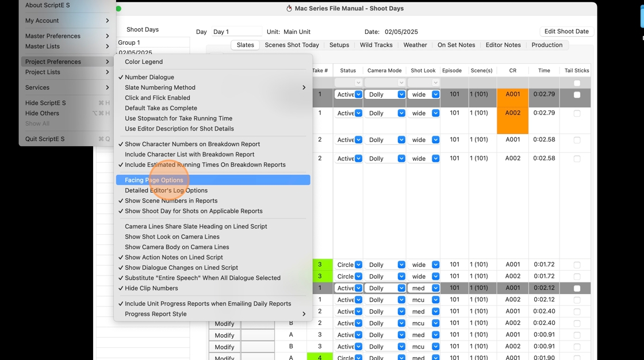Open the Setups tab
Viewport: 644px width, 360px height.
pyautogui.click(x=339, y=45)
